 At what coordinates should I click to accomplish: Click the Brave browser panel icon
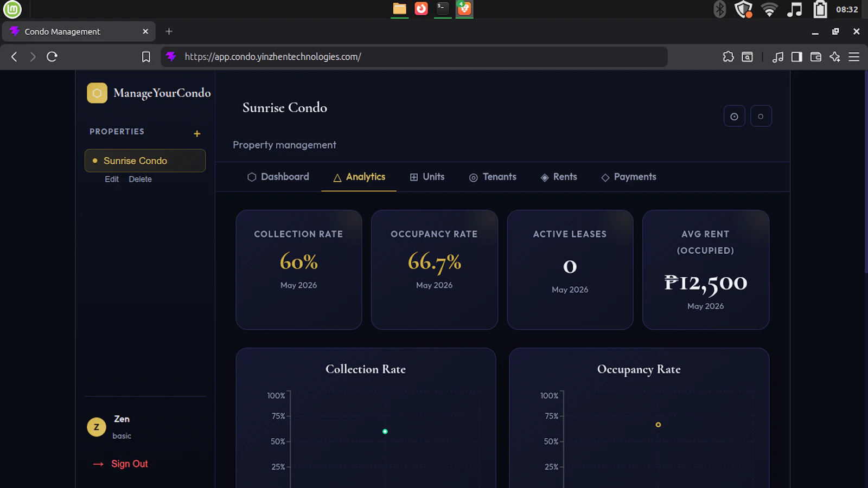tap(464, 9)
